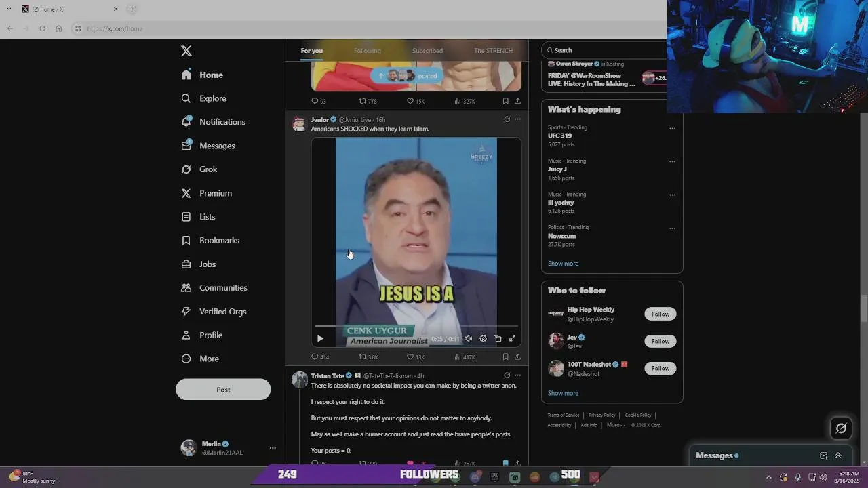Click the X logo in the sidebar
The height and width of the screenshot is (488, 868).
click(186, 51)
